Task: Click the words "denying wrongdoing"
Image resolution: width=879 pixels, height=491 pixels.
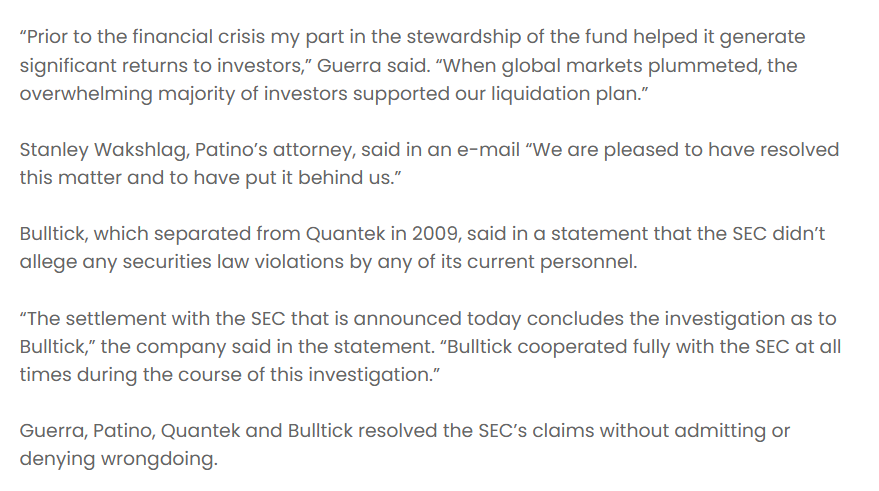Action: click(x=117, y=459)
